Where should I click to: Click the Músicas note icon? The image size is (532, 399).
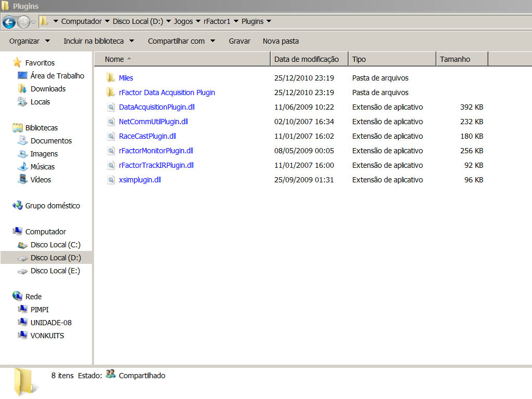coord(23,167)
